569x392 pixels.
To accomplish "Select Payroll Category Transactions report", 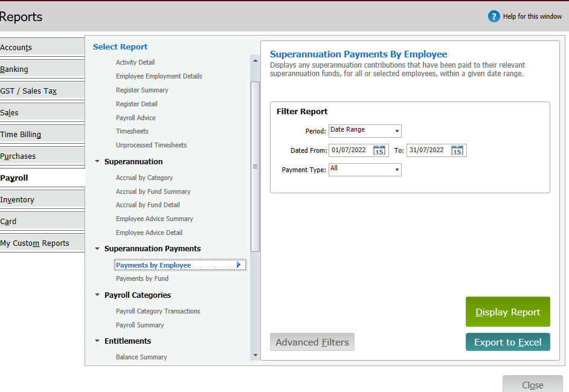I will (158, 311).
